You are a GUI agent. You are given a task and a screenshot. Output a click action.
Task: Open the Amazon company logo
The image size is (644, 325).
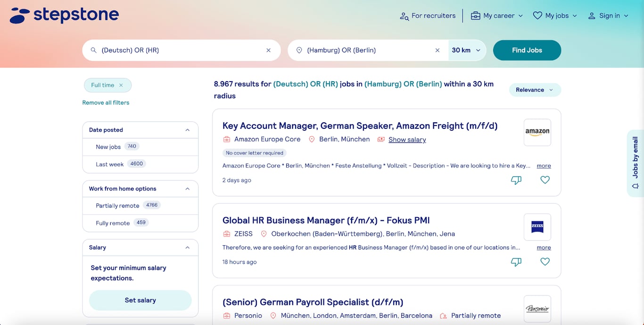[537, 132]
